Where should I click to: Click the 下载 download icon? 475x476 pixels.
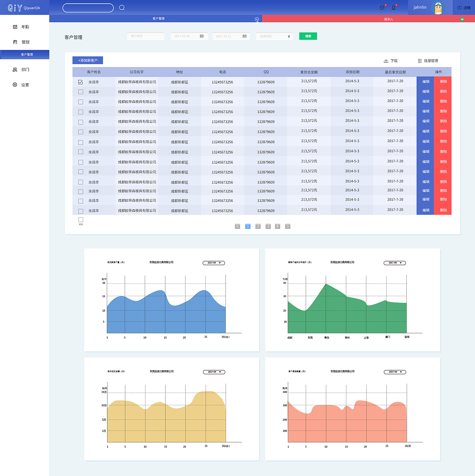pos(386,60)
